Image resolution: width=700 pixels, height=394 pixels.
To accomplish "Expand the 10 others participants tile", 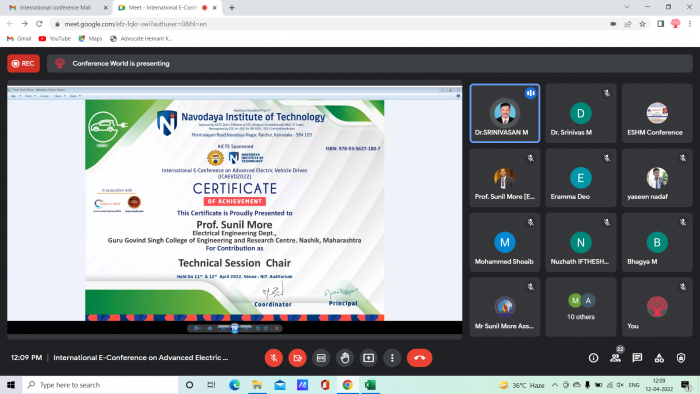I will (580, 307).
